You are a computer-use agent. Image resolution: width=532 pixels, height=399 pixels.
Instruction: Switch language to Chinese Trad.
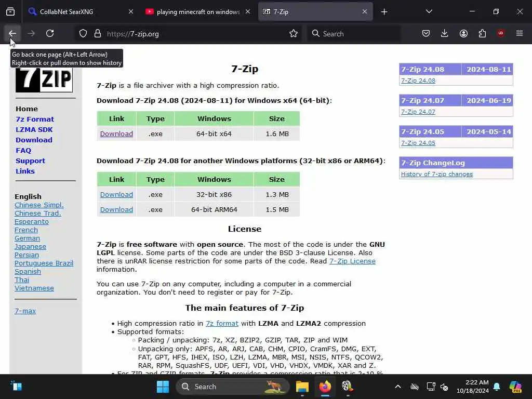click(x=37, y=214)
